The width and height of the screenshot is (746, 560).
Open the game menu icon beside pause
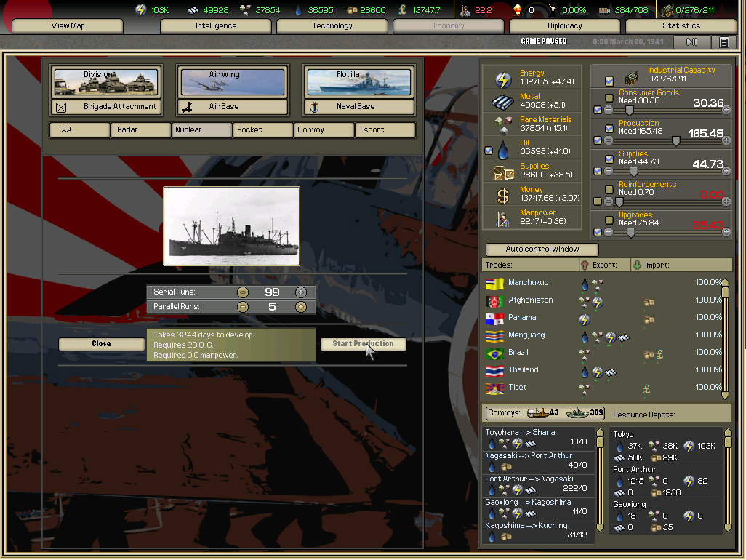click(x=723, y=42)
